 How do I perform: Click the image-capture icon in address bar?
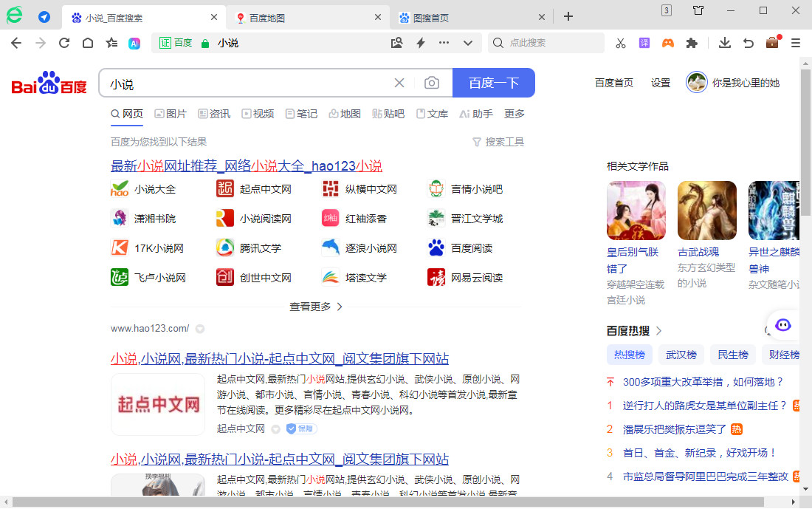(x=396, y=43)
